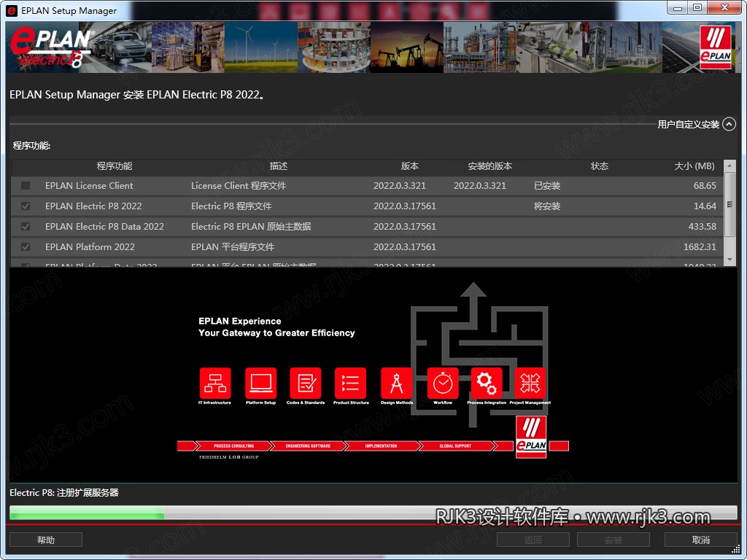
Task: Click the red EPLAN logo on the process arrow
Action: point(531,437)
